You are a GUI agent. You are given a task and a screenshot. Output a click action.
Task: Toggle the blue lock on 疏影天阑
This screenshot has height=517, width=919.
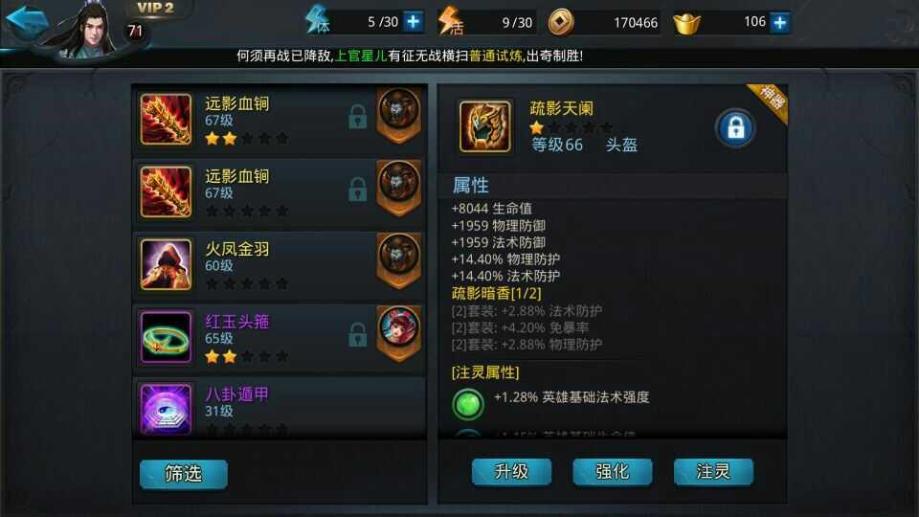[736, 128]
